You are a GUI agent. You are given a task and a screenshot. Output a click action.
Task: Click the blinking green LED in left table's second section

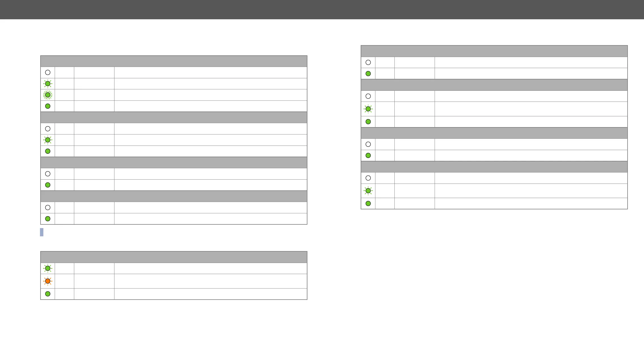coord(48,140)
